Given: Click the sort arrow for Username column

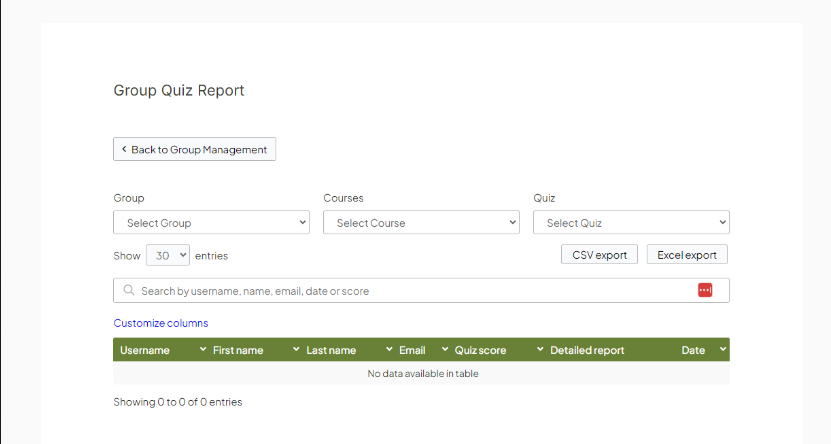Looking at the screenshot, I should 202,350.
